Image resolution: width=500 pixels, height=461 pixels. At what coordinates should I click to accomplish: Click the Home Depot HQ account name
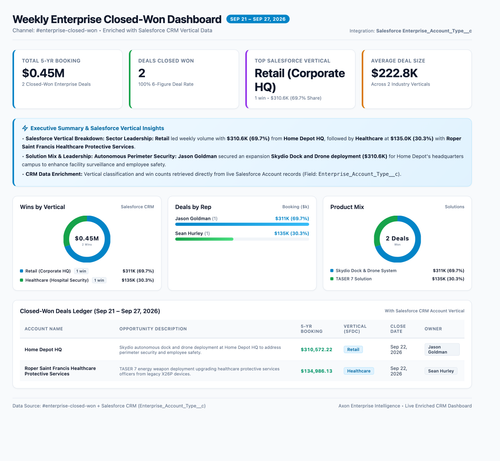[43, 349]
